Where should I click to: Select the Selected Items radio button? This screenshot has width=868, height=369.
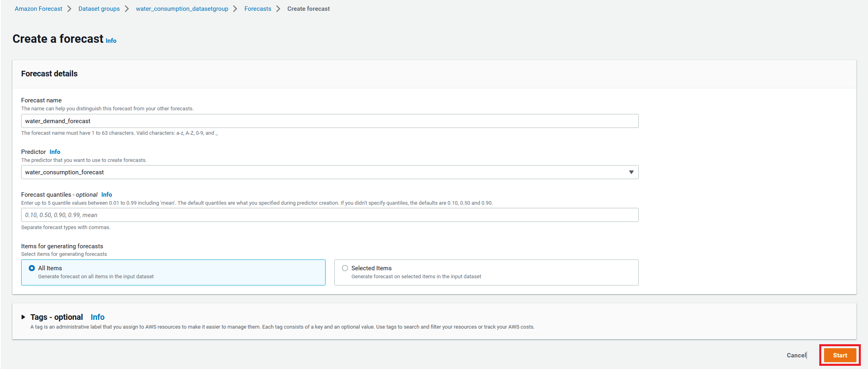coord(345,268)
